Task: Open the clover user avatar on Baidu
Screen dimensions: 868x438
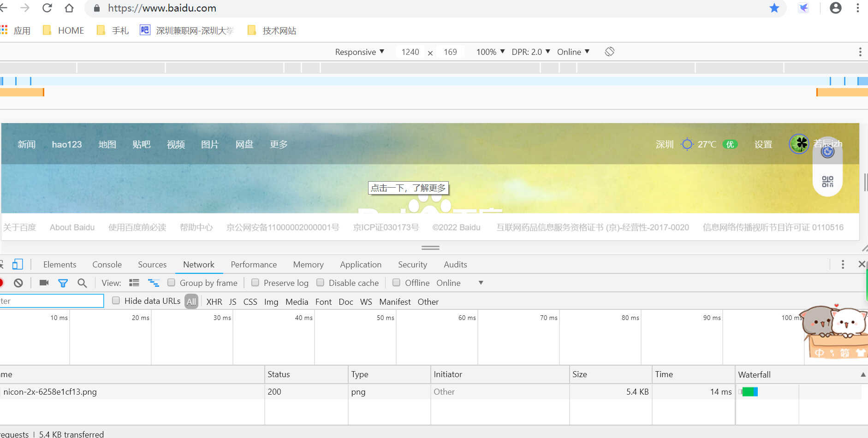Action: 799,144
